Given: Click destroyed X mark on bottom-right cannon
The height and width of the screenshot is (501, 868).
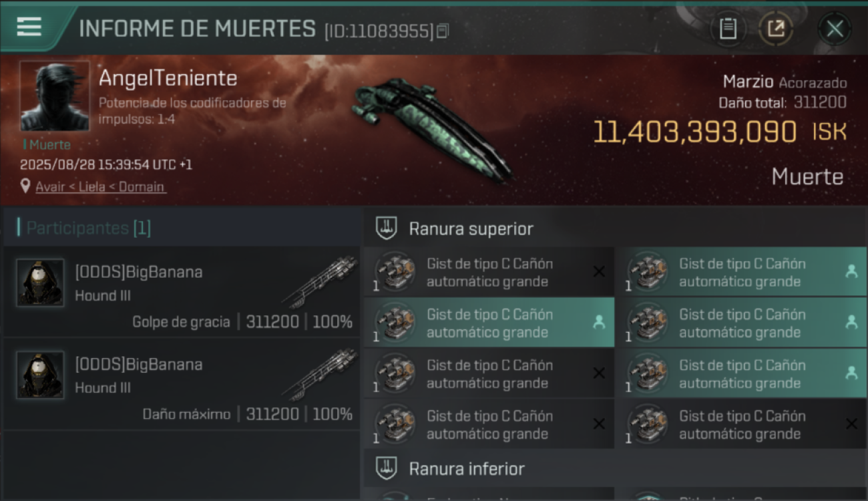Looking at the screenshot, I should (851, 424).
